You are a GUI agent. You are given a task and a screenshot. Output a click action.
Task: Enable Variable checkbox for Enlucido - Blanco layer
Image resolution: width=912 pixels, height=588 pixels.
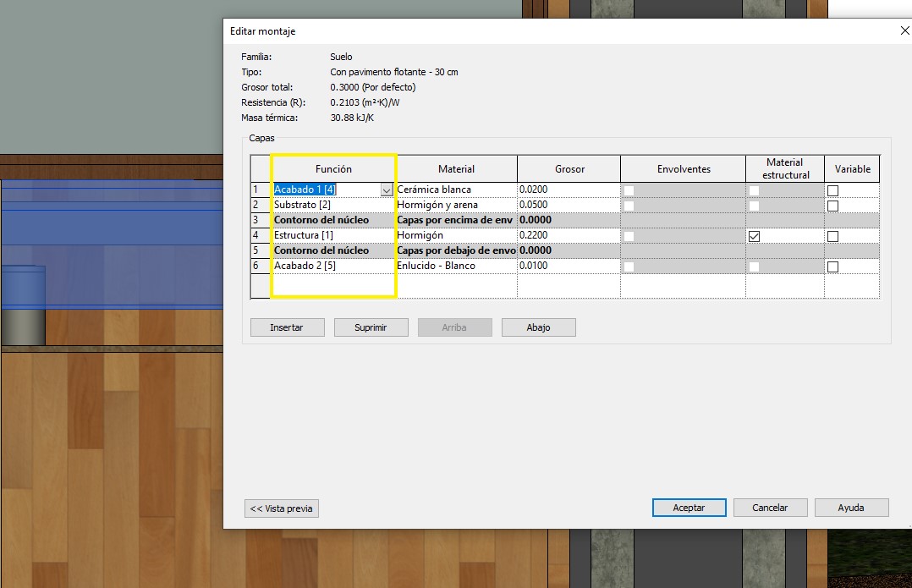pos(832,267)
